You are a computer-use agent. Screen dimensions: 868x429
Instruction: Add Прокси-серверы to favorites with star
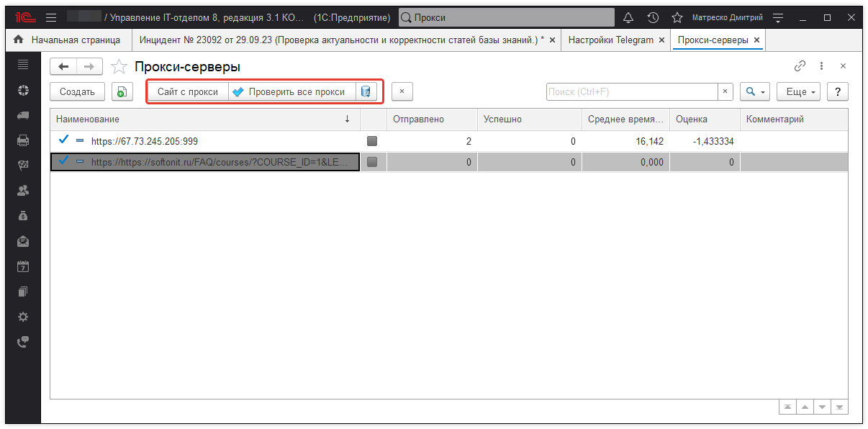coord(119,67)
